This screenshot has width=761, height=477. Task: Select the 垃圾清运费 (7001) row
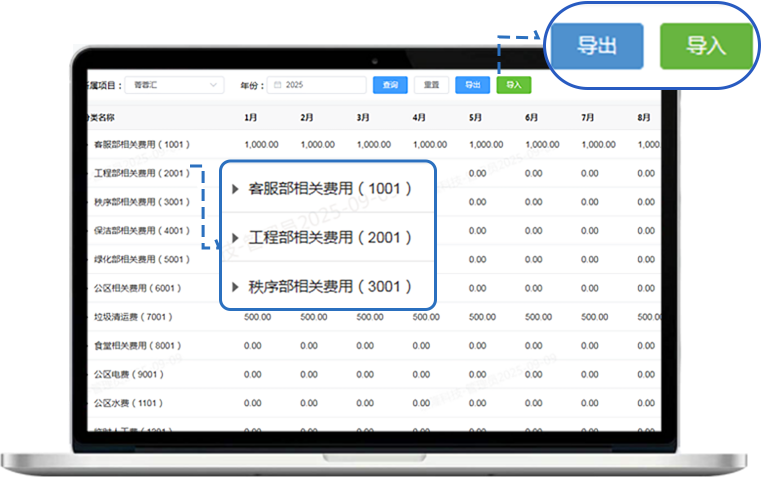(132, 317)
